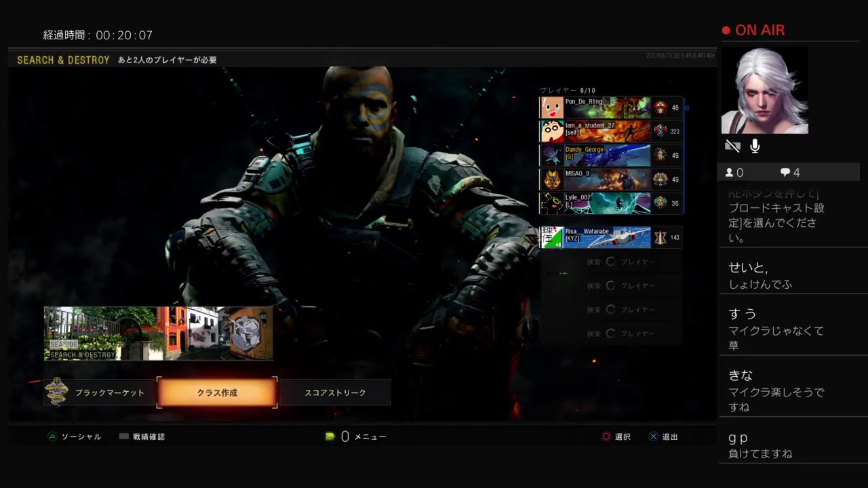Screen dimensions: 868x488
Task: Select the クラス作成 (Create Class) button
Action: click(x=217, y=392)
